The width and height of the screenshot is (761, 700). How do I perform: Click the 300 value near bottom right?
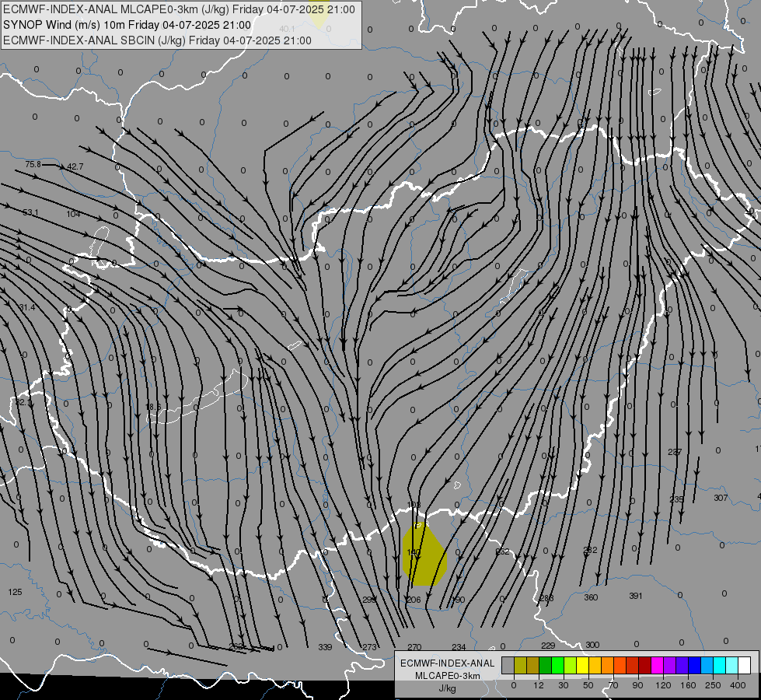click(x=592, y=645)
